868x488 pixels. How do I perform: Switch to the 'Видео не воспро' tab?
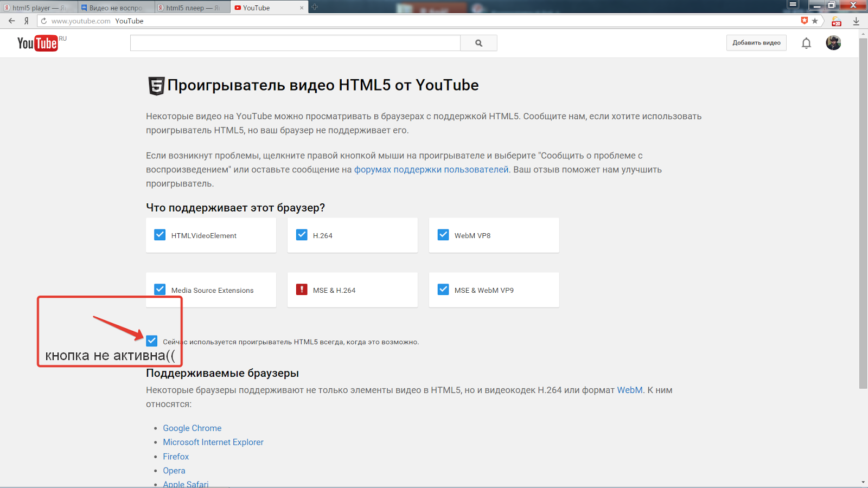point(116,8)
